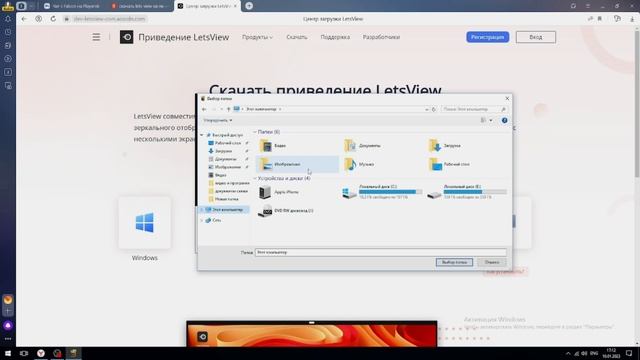This screenshot has width=640, height=360.
Task: Select Загрузки in quick access
Action: [x=223, y=151]
